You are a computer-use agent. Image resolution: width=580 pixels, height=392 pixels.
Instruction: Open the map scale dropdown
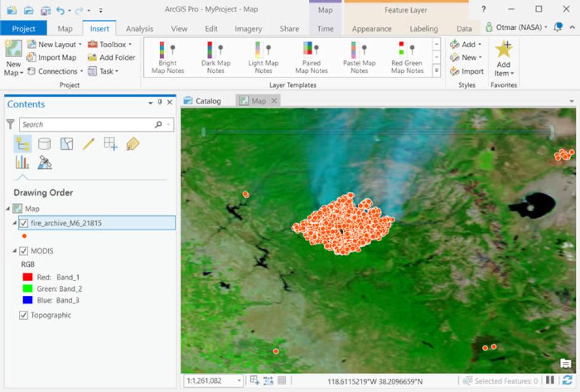pos(239,381)
